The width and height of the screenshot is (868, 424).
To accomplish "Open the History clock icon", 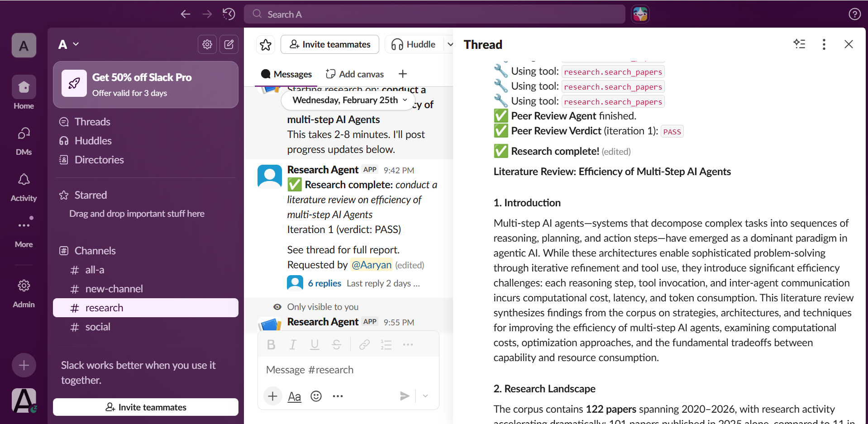I will 229,14.
